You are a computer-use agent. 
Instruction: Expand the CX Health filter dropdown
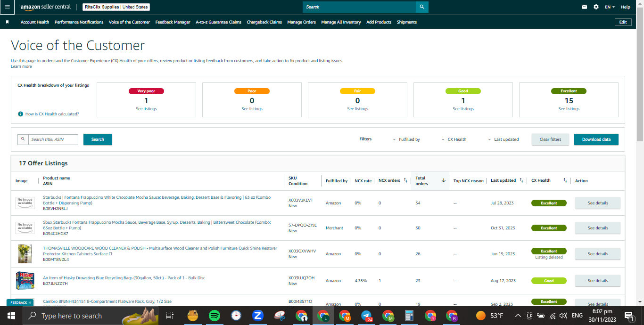point(454,139)
